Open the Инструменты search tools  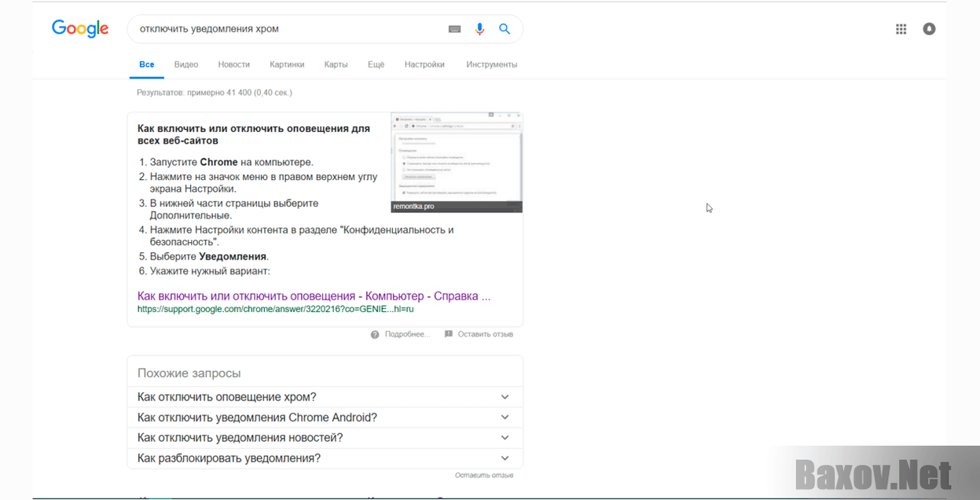491,64
